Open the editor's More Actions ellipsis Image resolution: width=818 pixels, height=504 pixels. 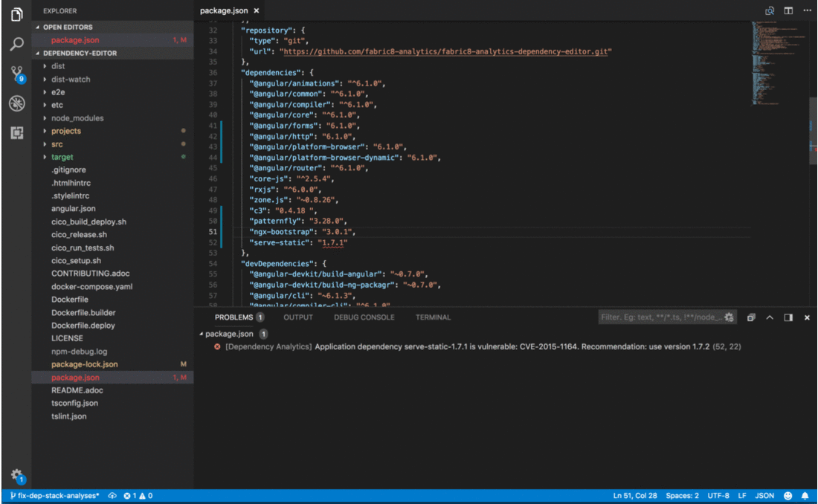808,10
